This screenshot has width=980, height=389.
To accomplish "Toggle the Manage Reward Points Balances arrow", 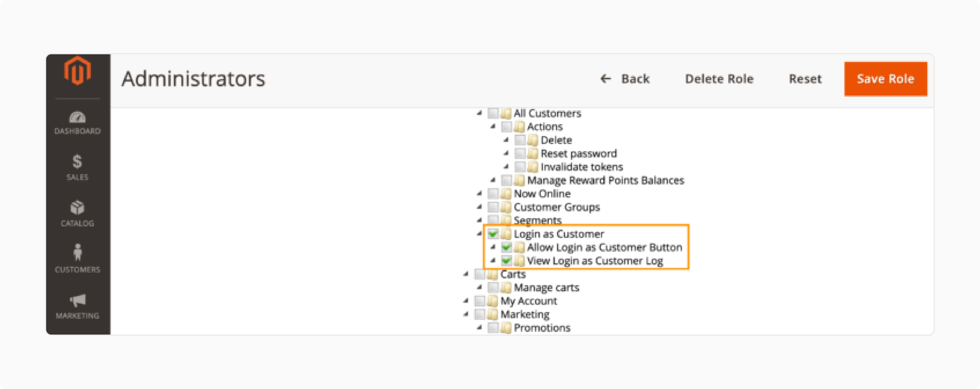I will 493,180.
